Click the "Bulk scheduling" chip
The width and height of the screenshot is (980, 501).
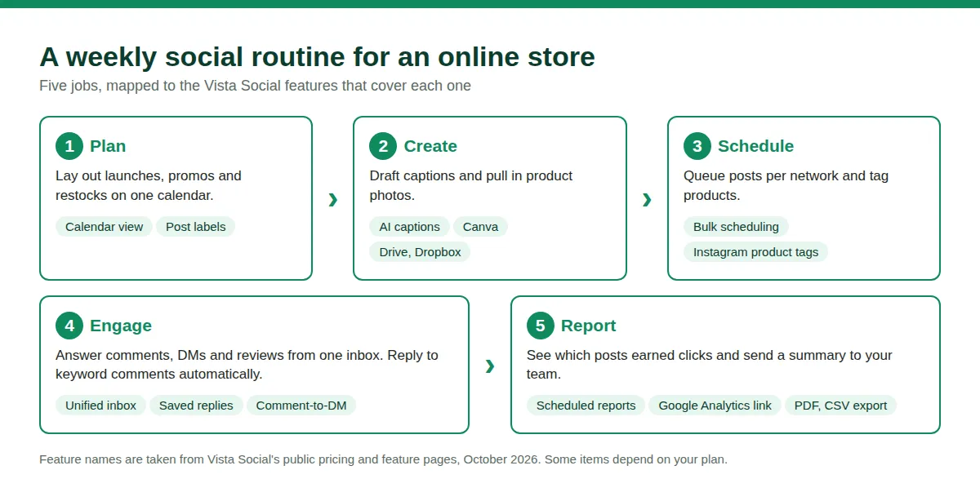tap(736, 227)
